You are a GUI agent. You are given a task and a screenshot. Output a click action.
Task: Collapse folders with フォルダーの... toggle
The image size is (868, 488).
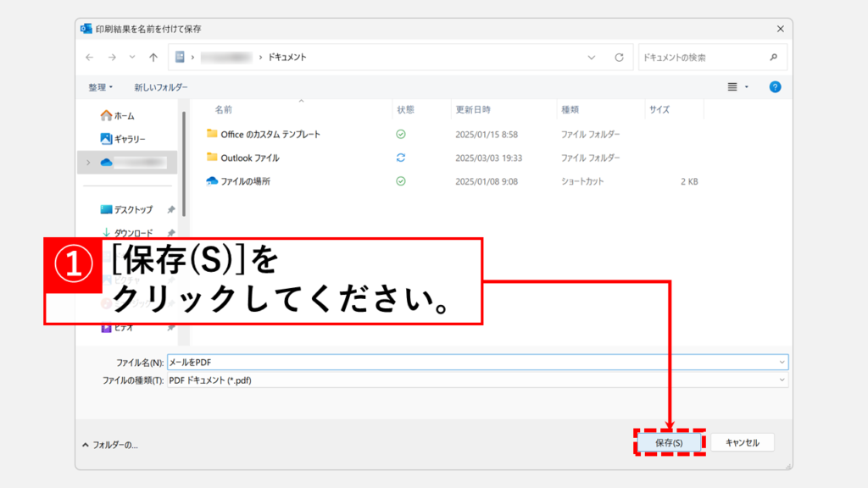[109, 445]
